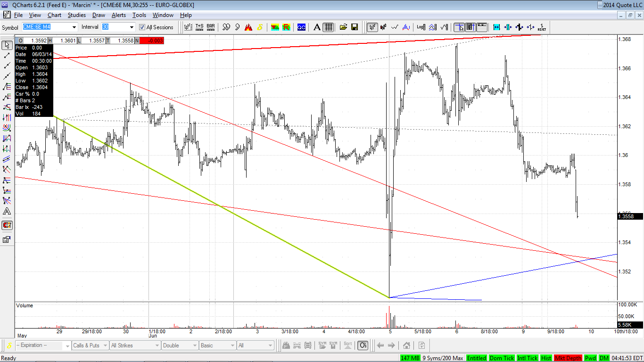Click the Mkt Depth status indicator
Screen dimensions: 644x362
568,358
